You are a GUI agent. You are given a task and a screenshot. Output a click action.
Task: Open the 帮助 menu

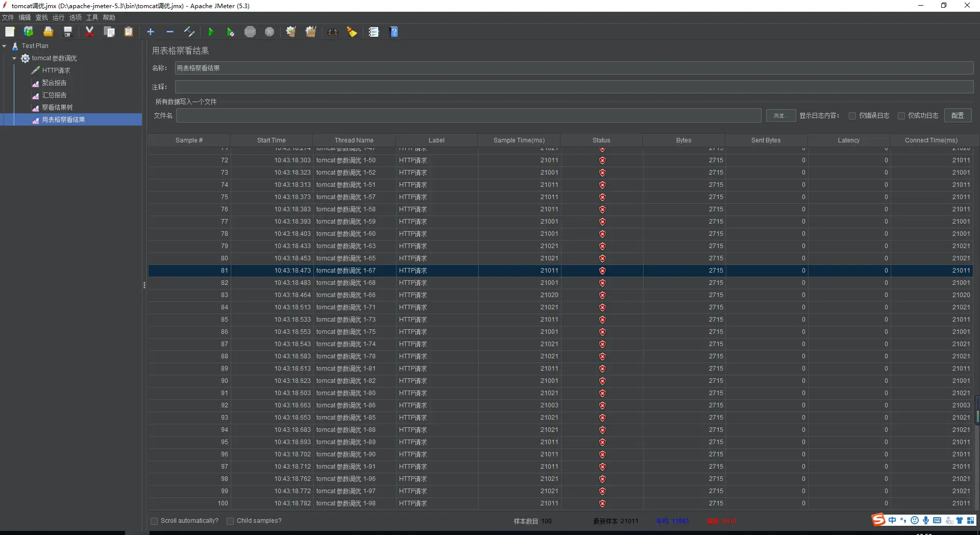click(x=109, y=17)
